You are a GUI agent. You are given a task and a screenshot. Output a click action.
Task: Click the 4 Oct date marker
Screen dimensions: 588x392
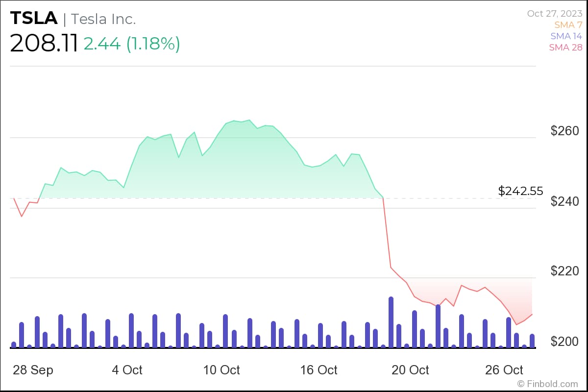pyautogui.click(x=127, y=370)
